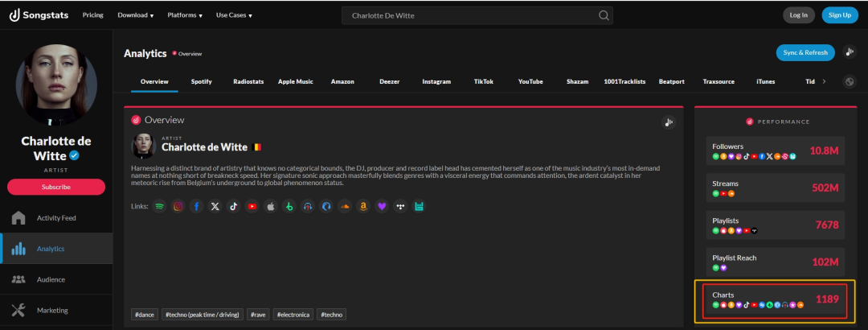Switch to the Traxsource tab
The width and height of the screenshot is (868, 330).
coord(719,81)
